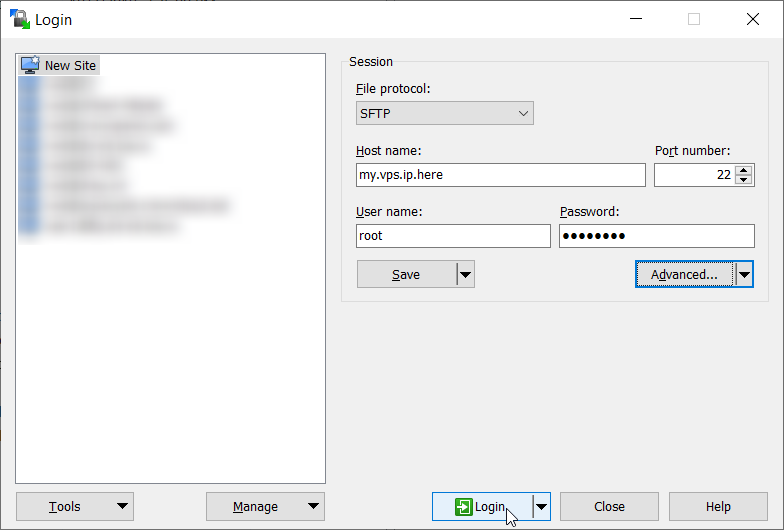This screenshot has width=784, height=530.
Task: Close the Login window with X
Action: click(x=752, y=19)
